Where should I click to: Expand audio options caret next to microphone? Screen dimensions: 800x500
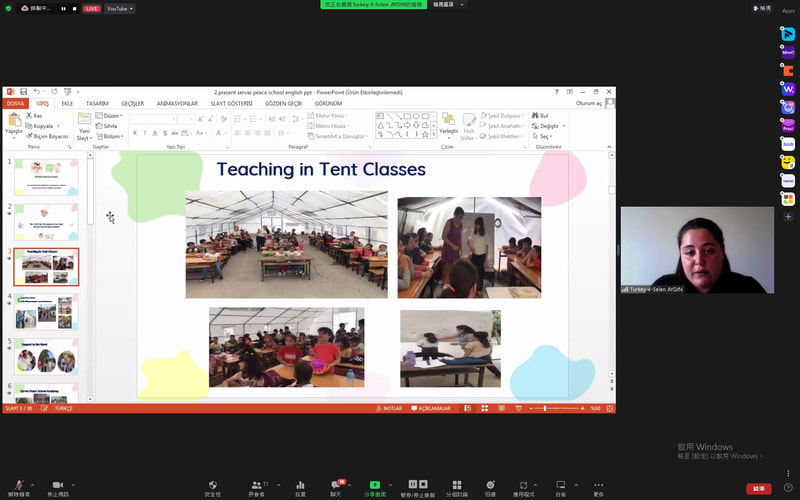[x=33, y=485]
